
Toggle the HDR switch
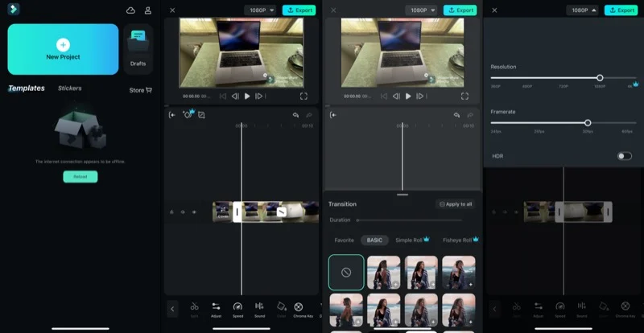tap(624, 156)
